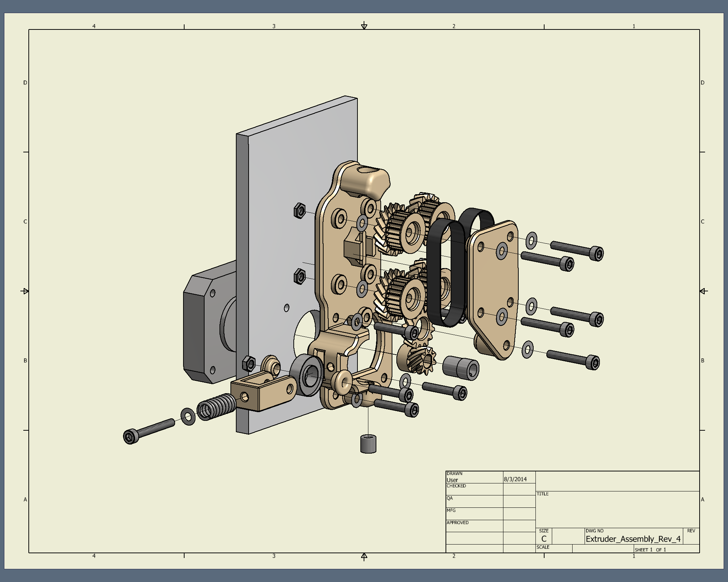Click the Extruder_Assembly_Rev_4 drawing number text
Viewport: 728px width, 582px height.
(633, 539)
